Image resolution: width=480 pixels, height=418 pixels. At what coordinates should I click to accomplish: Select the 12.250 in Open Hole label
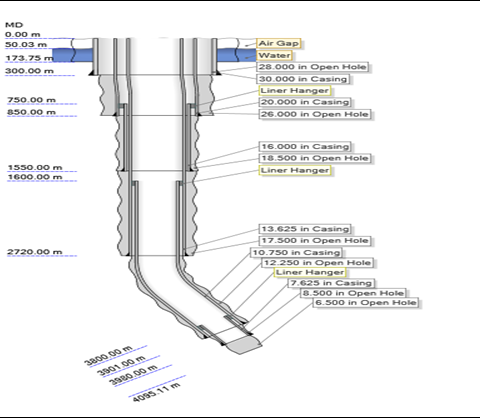point(317,263)
